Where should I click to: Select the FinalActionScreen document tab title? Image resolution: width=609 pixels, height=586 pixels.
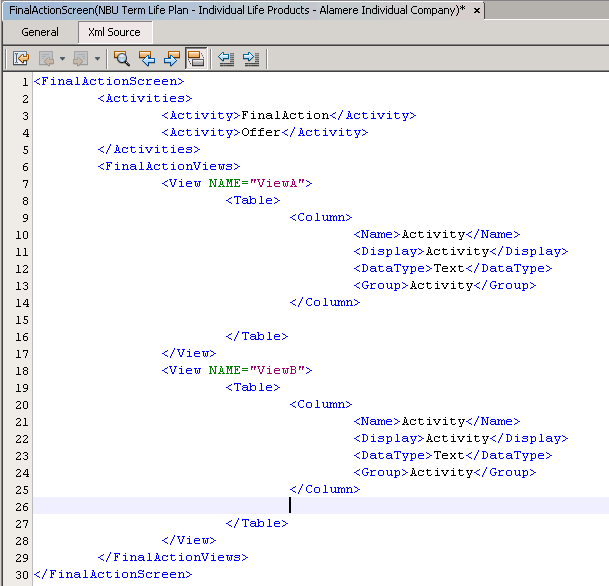click(x=237, y=10)
